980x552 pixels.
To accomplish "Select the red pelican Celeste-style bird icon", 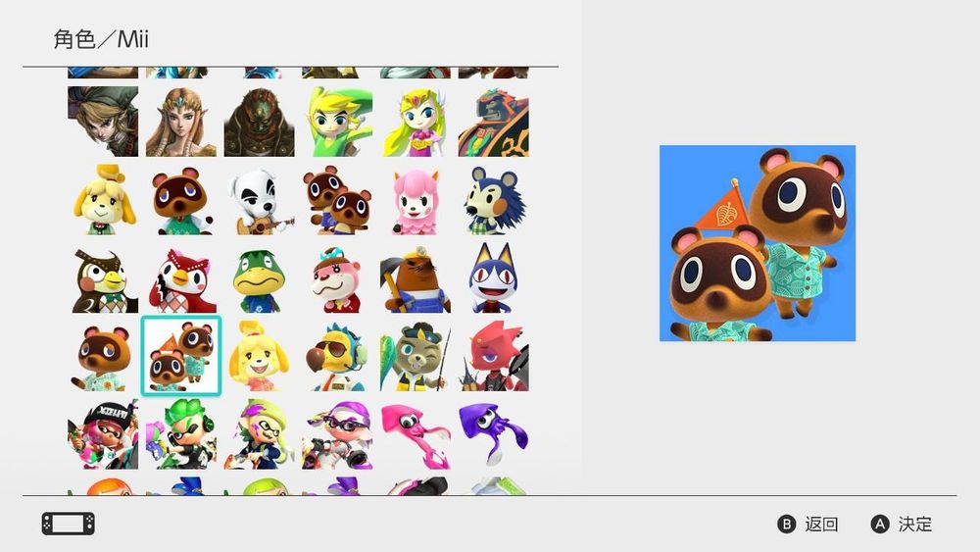I will pos(181,278).
